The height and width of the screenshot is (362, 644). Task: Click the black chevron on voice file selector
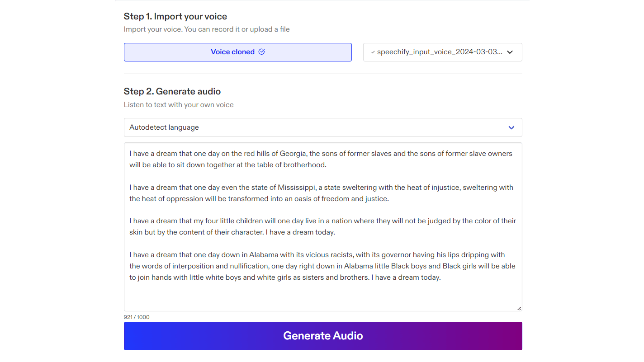[x=510, y=52]
